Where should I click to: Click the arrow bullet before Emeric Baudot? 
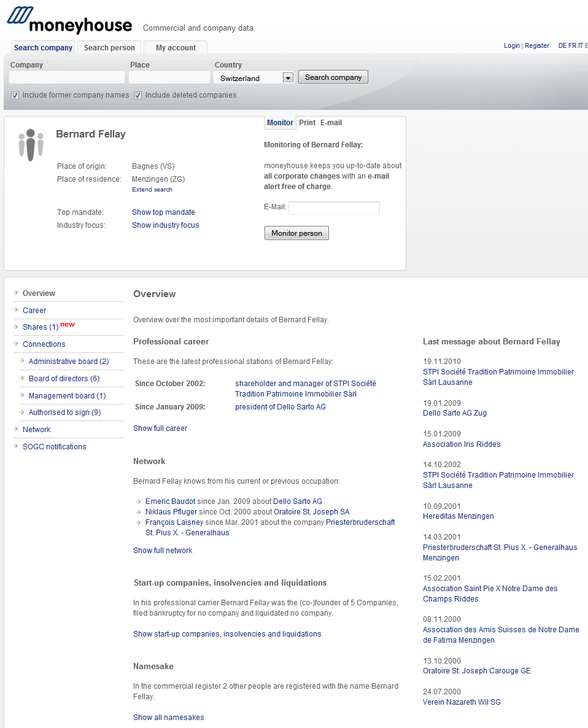pos(139,502)
